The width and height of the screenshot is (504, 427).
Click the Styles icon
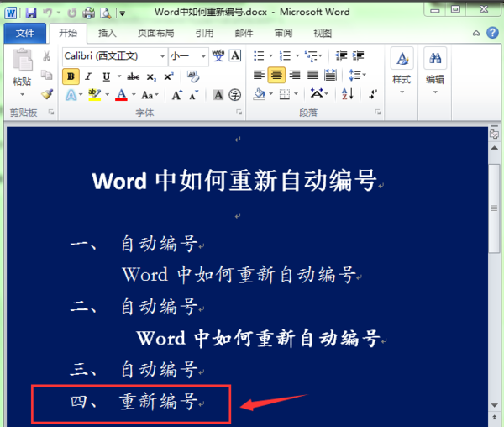point(402,58)
